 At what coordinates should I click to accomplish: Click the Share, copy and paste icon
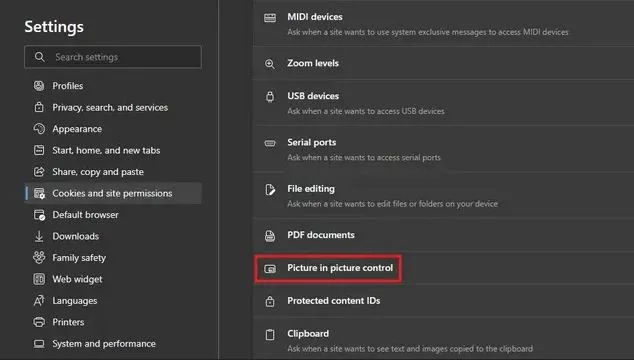click(x=39, y=172)
